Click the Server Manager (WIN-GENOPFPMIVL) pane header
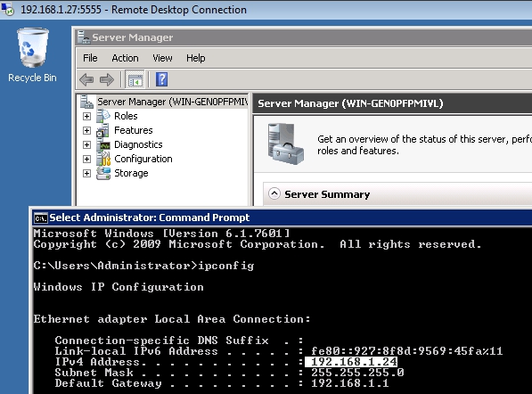Viewport: 532px width, 394px height. 350,103
